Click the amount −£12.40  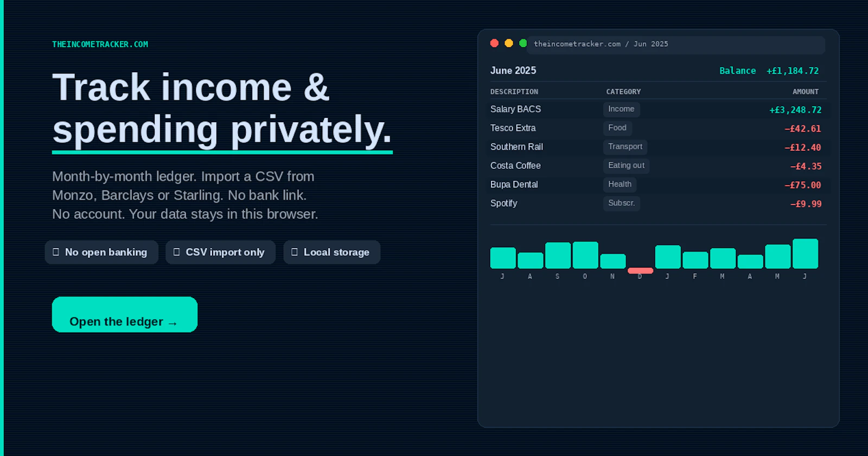(x=803, y=148)
